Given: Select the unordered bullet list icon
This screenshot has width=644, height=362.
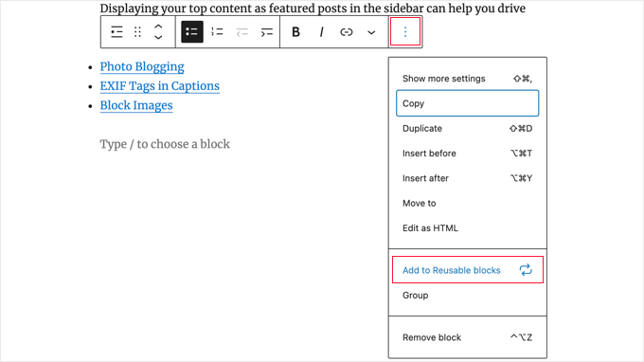Looking at the screenshot, I should point(192,32).
